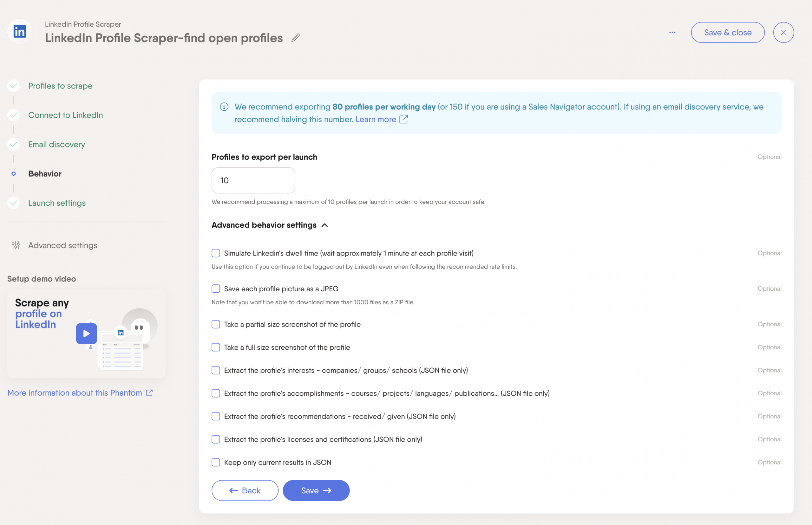The image size is (812, 525).
Task: Open the external link about this Phantom
Action: (x=150, y=393)
